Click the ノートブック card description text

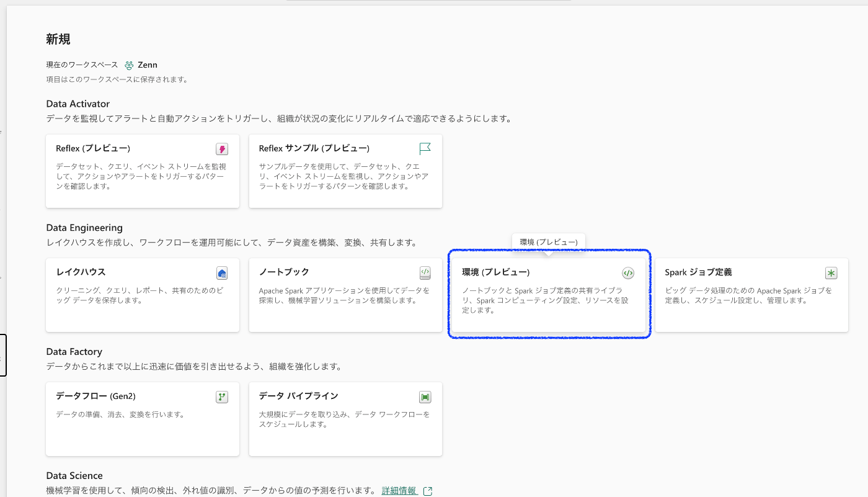[344, 295]
